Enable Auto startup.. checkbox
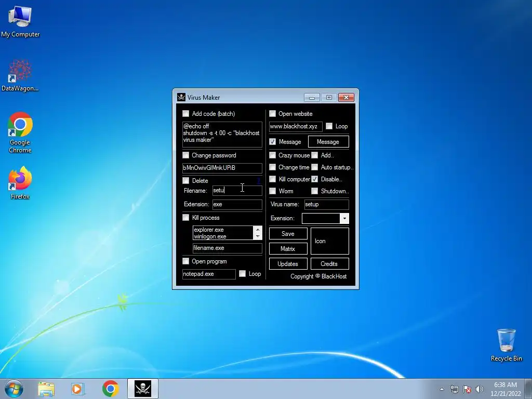The image size is (532, 399). click(x=314, y=167)
